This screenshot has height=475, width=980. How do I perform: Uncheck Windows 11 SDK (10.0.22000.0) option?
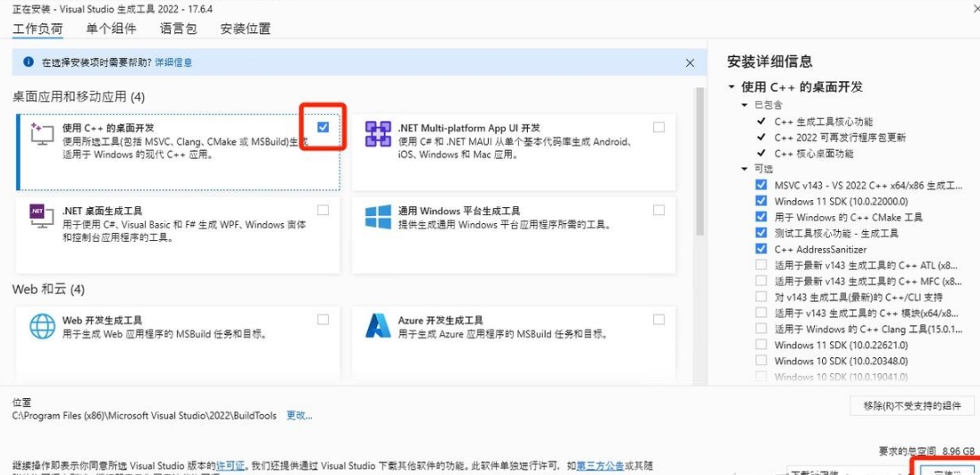click(760, 201)
